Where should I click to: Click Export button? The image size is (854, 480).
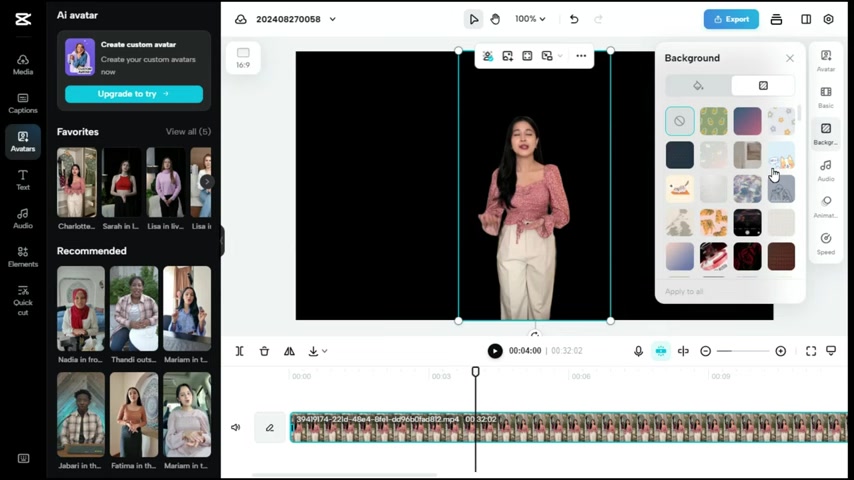731,20
